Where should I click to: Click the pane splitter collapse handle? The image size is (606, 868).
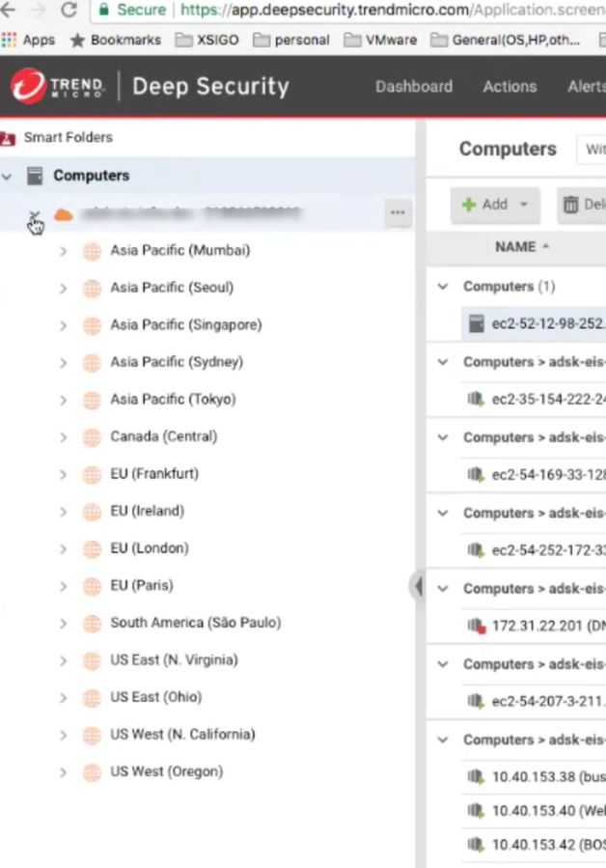[417, 585]
